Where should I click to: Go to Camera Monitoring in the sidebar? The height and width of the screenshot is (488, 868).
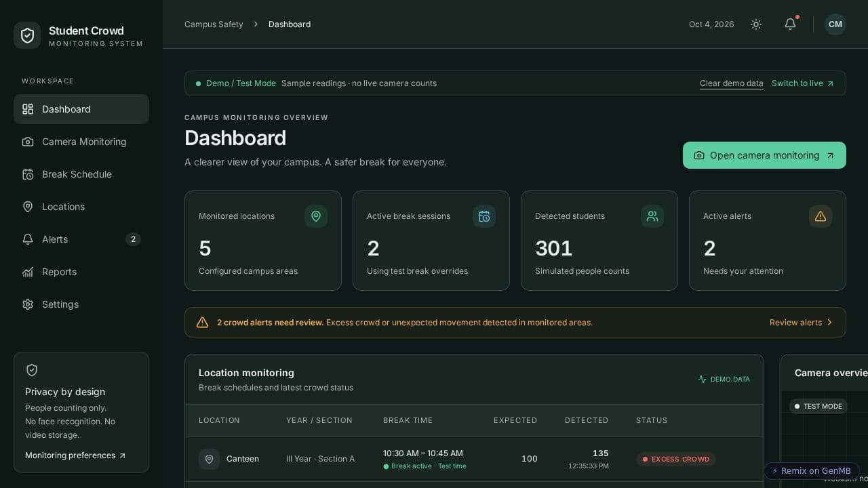81,142
